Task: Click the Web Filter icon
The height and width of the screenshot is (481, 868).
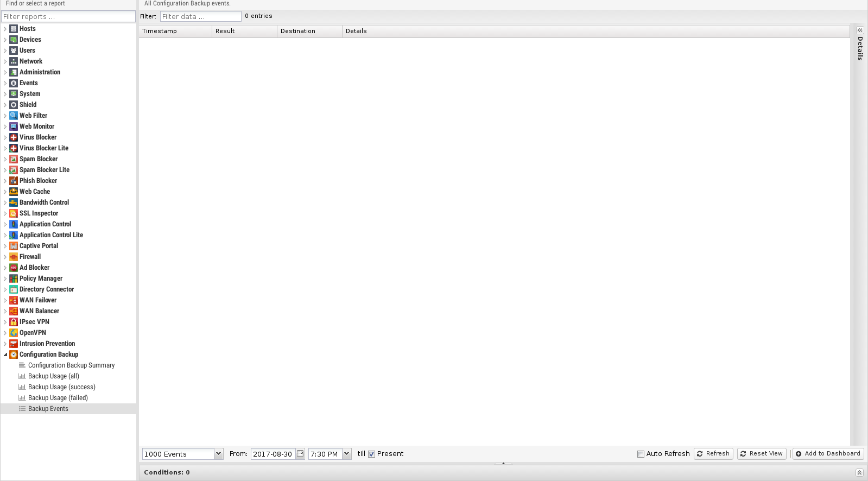Action: click(x=14, y=116)
